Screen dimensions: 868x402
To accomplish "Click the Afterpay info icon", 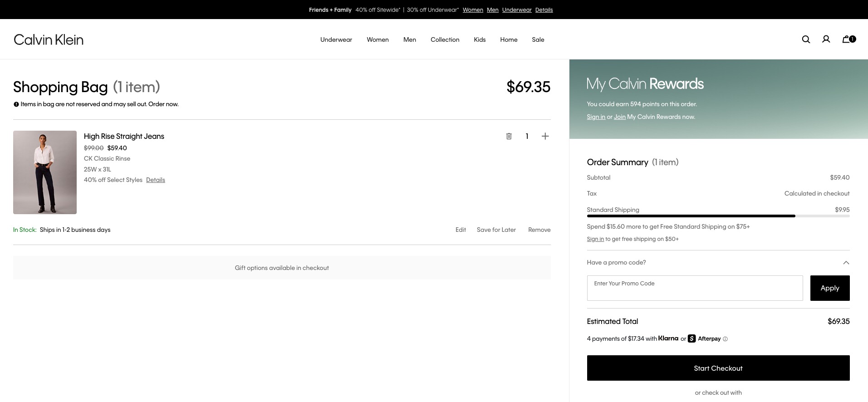I will click(x=725, y=339).
